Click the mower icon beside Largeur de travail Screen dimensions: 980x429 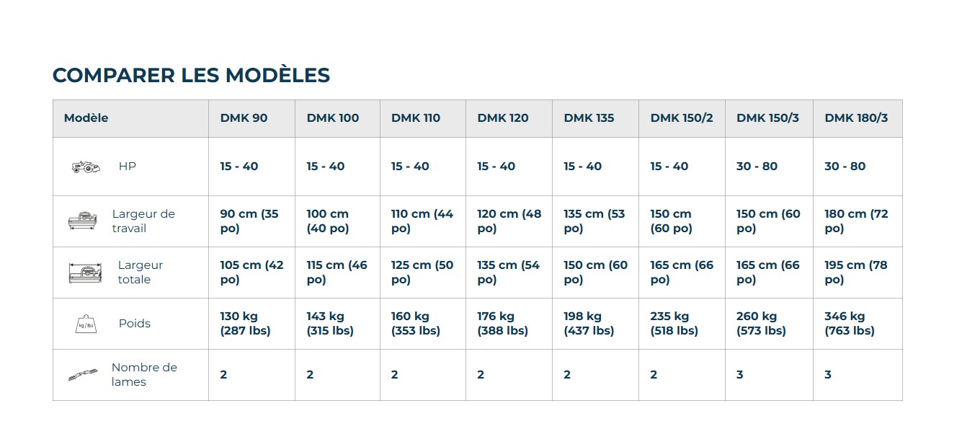tap(81, 221)
